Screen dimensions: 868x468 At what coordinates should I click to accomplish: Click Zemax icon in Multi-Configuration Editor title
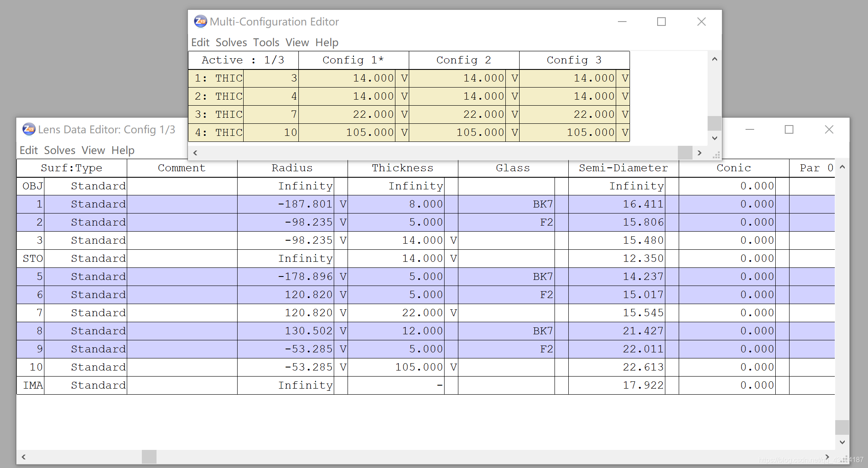(x=200, y=21)
